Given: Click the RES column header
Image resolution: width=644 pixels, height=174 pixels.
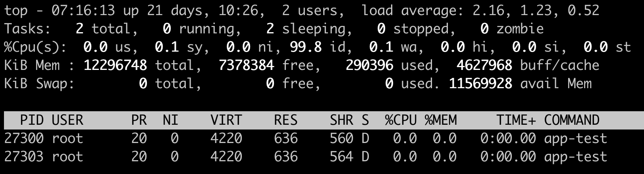Looking at the screenshot, I should point(285,120).
